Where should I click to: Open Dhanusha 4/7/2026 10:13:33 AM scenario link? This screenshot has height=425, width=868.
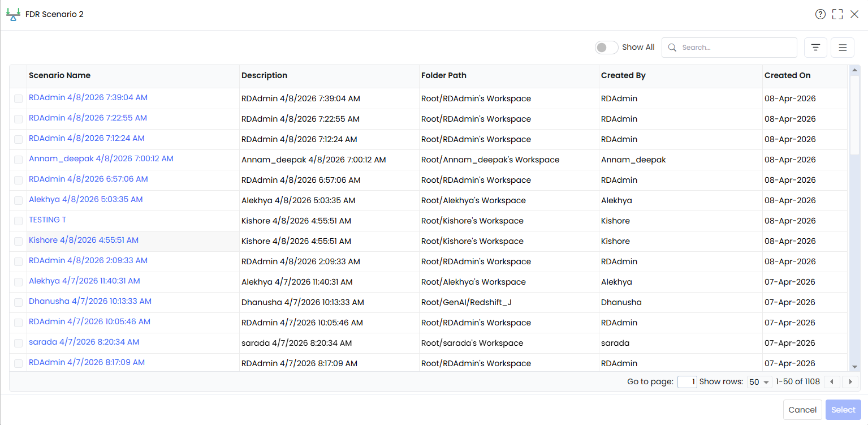point(90,301)
